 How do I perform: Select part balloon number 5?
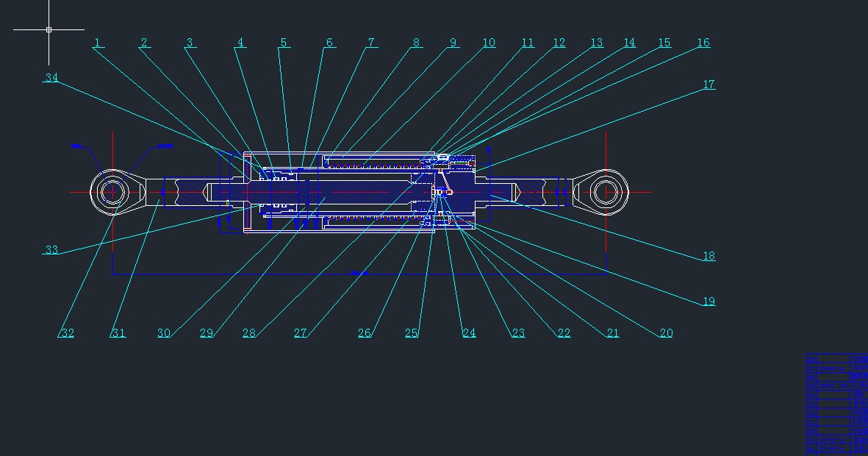[284, 43]
